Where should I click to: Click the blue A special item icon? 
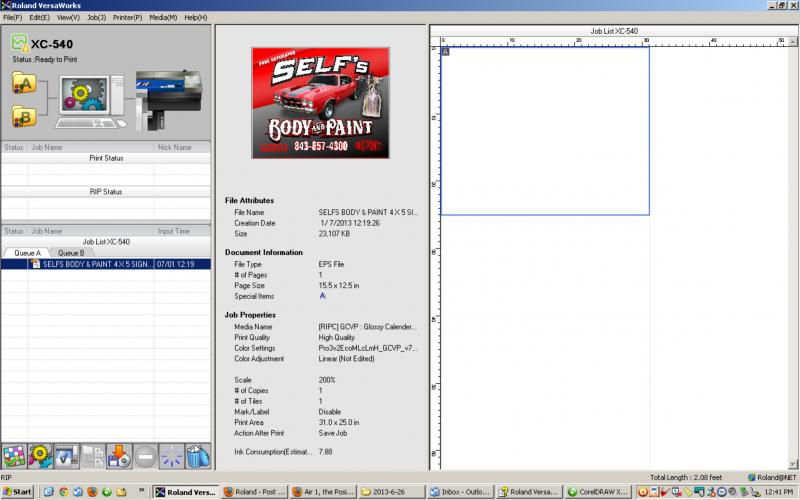[x=322, y=296]
